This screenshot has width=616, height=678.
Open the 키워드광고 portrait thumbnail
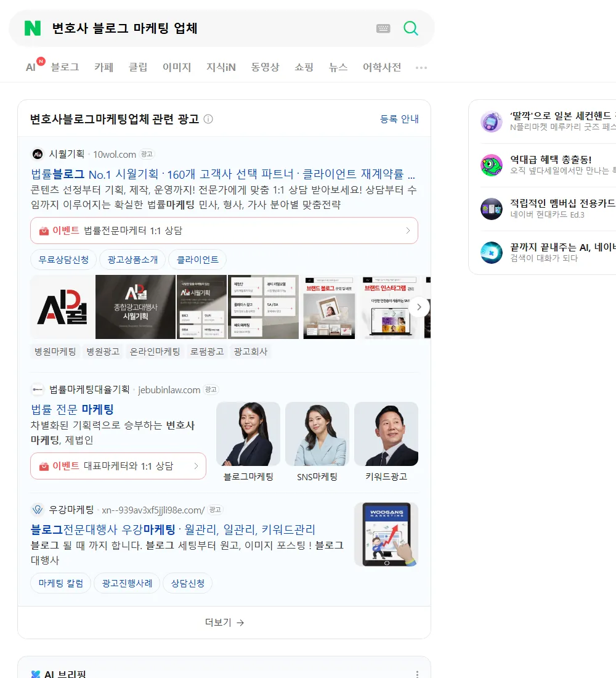[x=386, y=434]
